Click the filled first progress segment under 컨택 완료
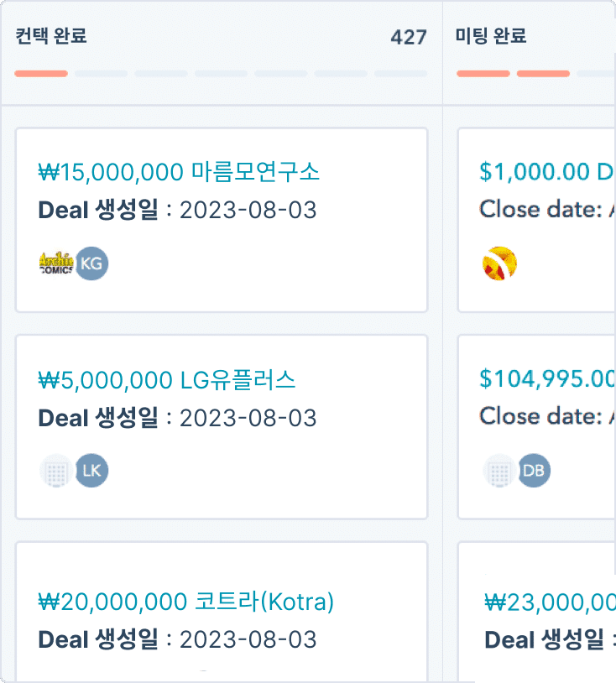This screenshot has height=683, width=616. [x=41, y=74]
